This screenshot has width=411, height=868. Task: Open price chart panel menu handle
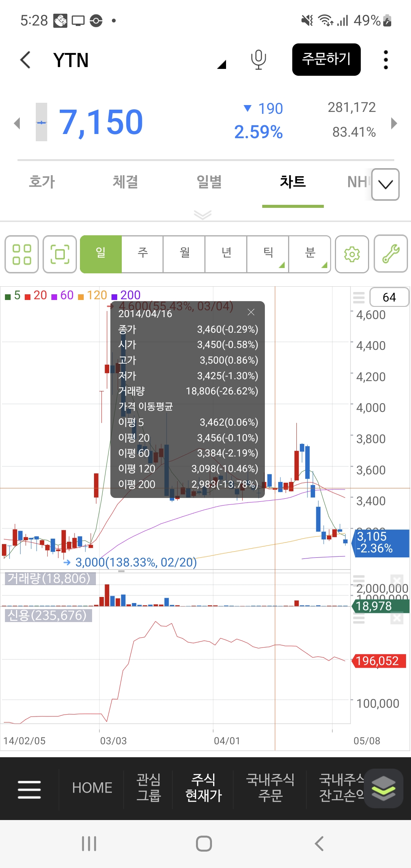359,297
